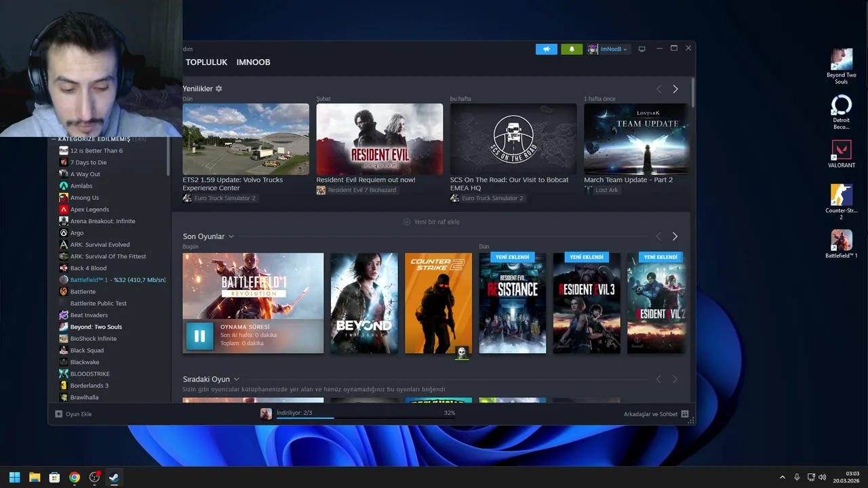This screenshot has width=868, height=488.
Task: Open Resident Evil Resistance cover
Action: click(513, 303)
